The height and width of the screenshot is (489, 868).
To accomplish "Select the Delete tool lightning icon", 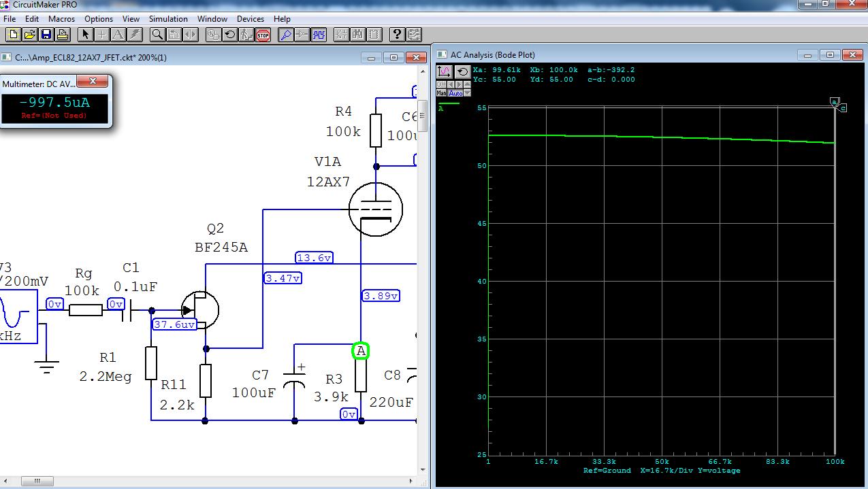I will tap(135, 34).
